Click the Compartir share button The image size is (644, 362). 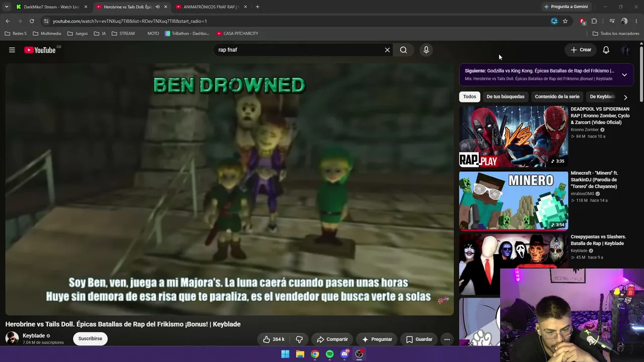click(332, 339)
